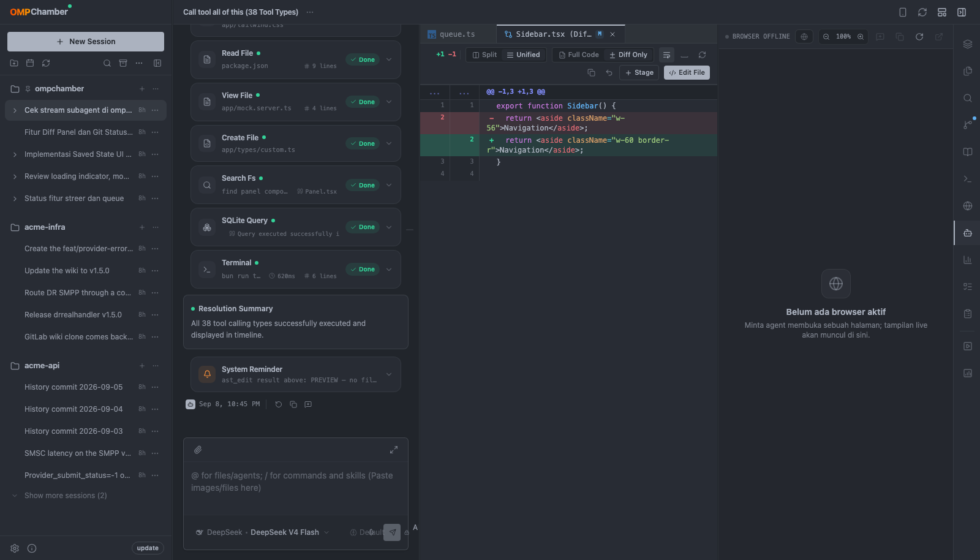The image size is (980, 560).
Task: Open the search icon in the sessions sidebar
Action: (107, 63)
